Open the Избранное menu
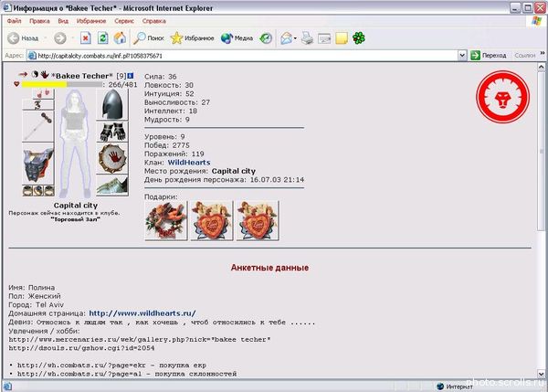 click(91, 21)
